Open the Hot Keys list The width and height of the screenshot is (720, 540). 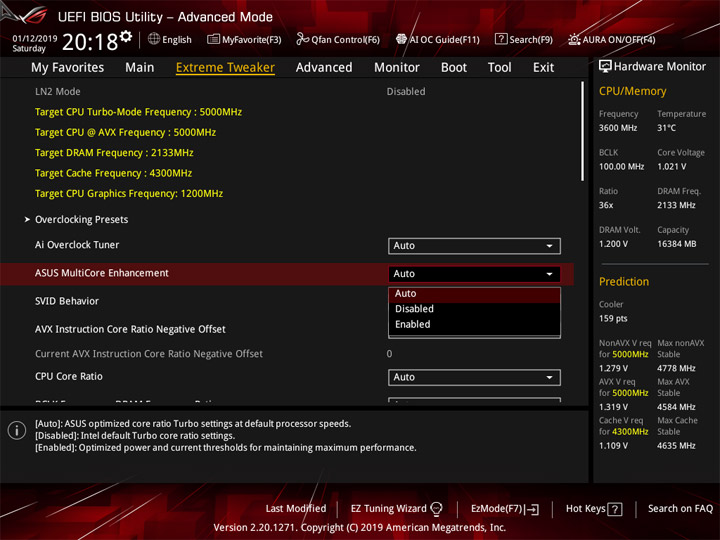(594, 509)
